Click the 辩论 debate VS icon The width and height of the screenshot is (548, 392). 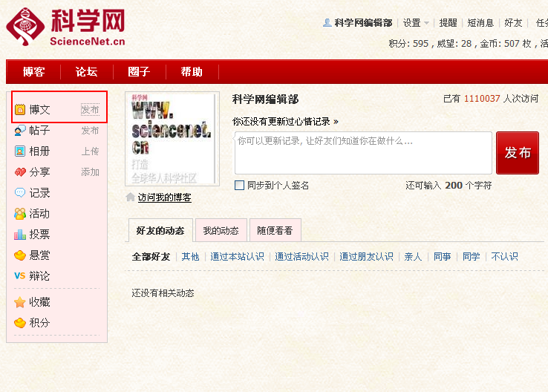pyautogui.click(x=20, y=276)
